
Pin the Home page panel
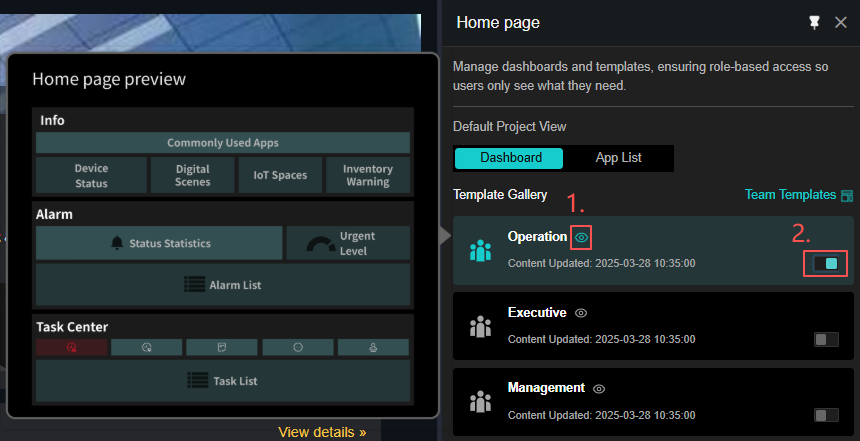point(815,22)
